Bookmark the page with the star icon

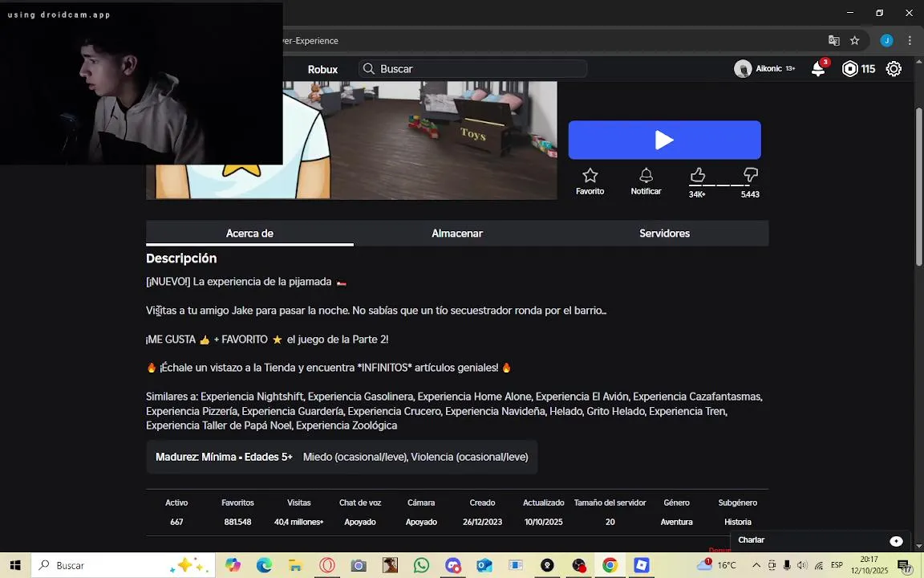pyautogui.click(x=854, y=41)
